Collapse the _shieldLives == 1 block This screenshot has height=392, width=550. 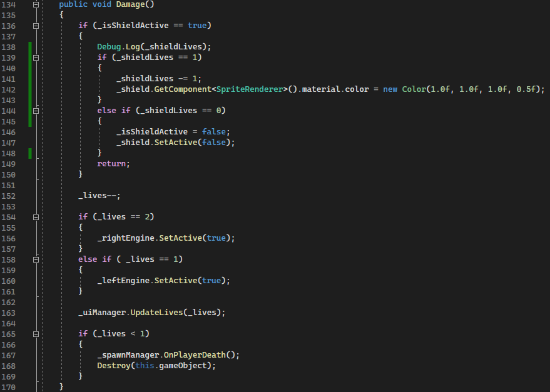click(x=36, y=57)
